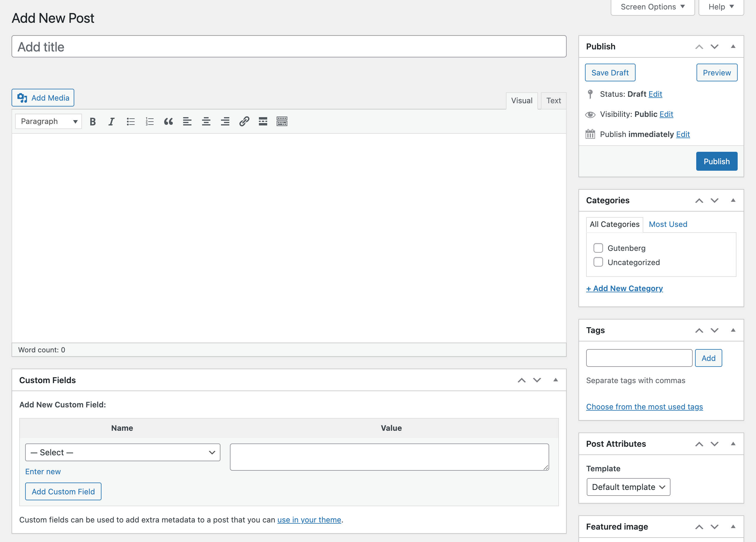Enable Custom Fields panel collapse toggle
This screenshot has height=542, width=756.
pyautogui.click(x=556, y=380)
